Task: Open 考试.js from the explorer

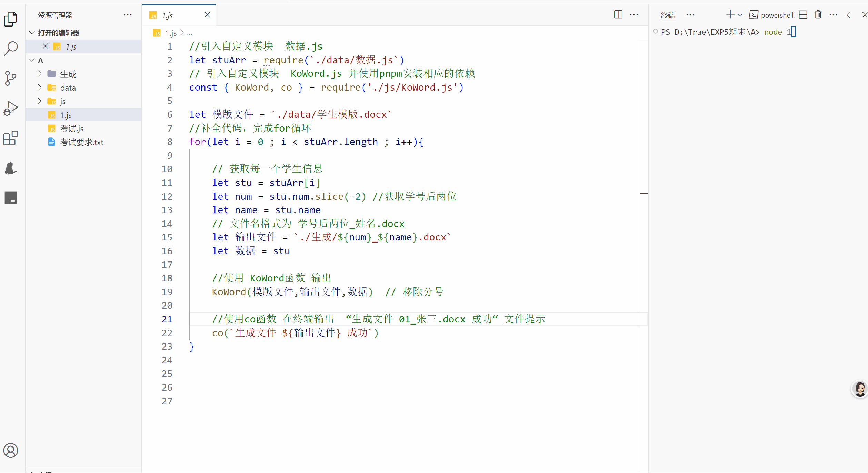Action: click(x=72, y=128)
